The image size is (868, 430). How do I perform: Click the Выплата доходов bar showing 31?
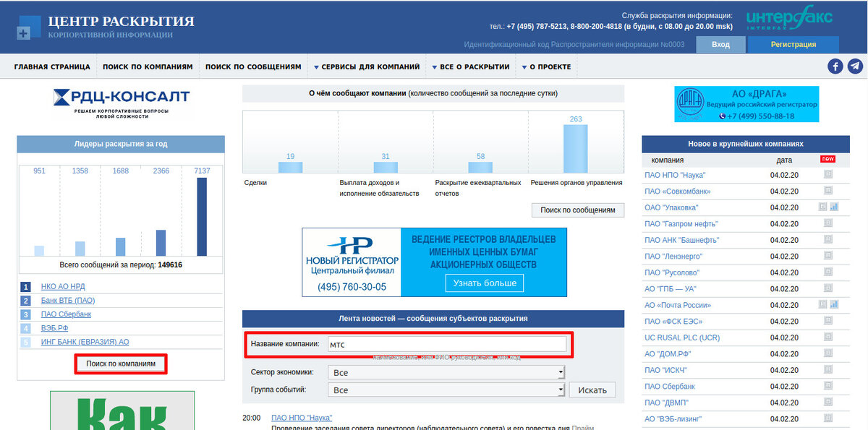click(x=386, y=167)
